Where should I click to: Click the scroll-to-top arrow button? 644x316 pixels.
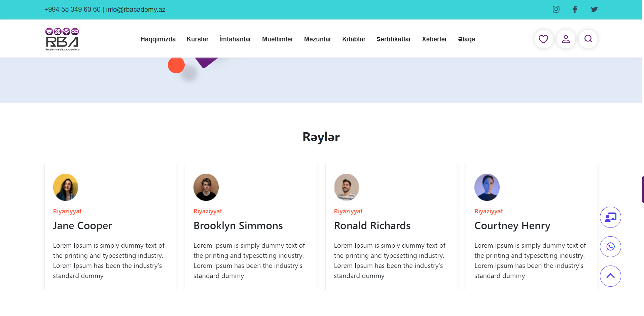coord(610,276)
